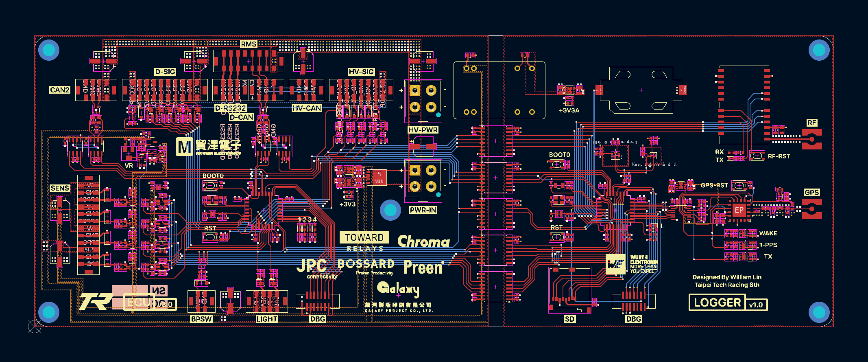The height and width of the screenshot is (362, 868).
Task: Select the HV-SIG label
Action: tap(361, 72)
